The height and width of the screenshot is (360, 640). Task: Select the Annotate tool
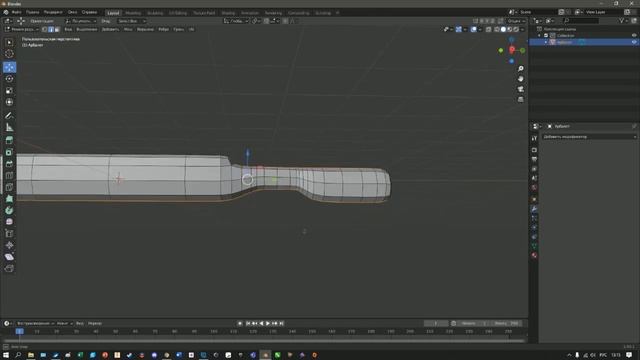(x=9, y=116)
